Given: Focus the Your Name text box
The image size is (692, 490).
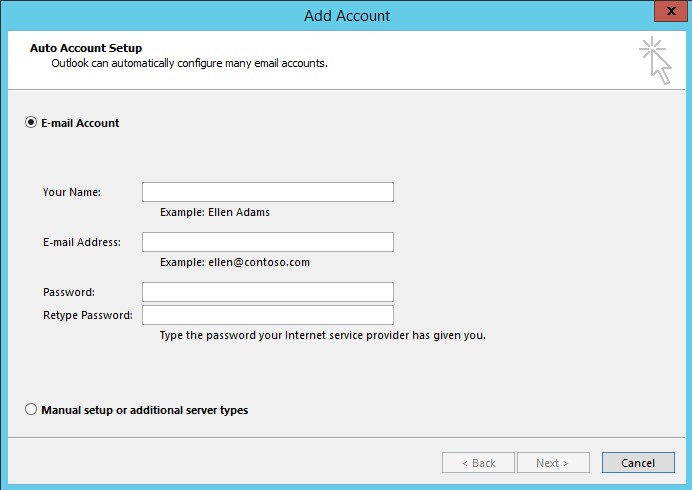Looking at the screenshot, I should (x=268, y=192).
